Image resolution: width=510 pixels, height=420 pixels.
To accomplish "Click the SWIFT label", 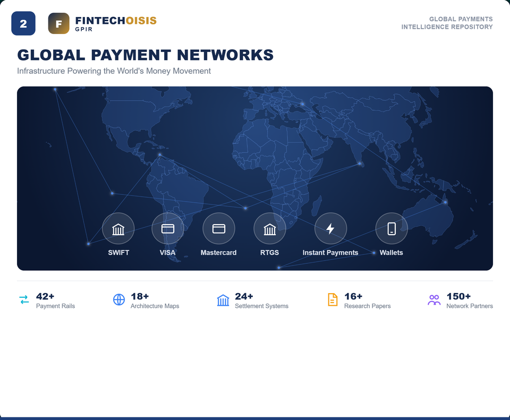I will point(118,253).
